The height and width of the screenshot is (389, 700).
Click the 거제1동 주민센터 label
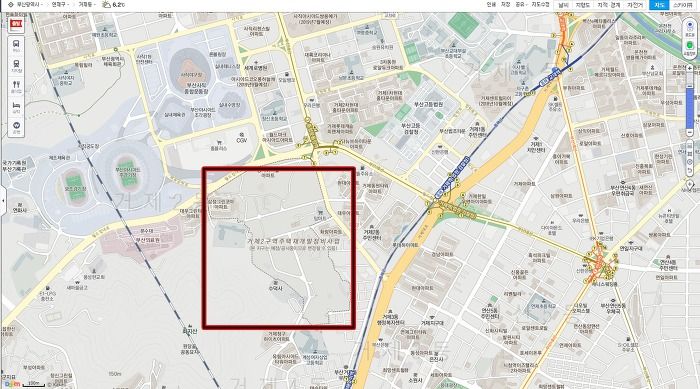[477, 131]
